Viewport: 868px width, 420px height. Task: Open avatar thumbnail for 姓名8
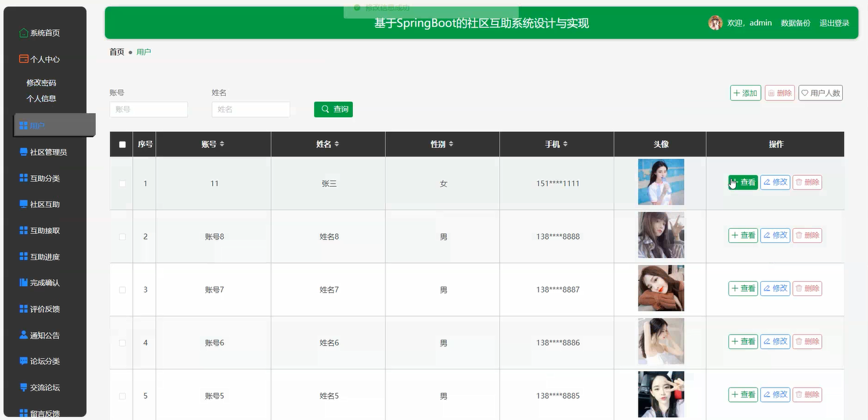(x=661, y=235)
